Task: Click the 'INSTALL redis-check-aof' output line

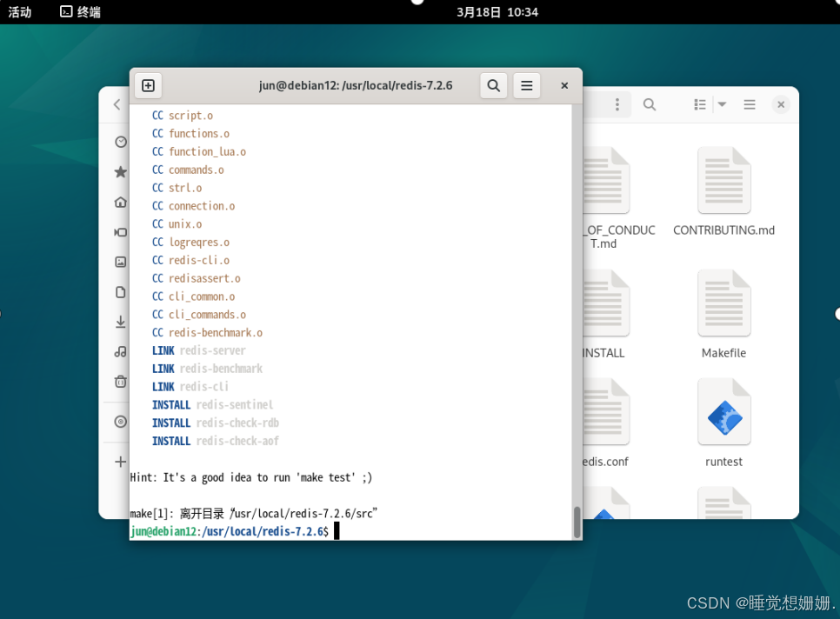Action: (x=216, y=442)
